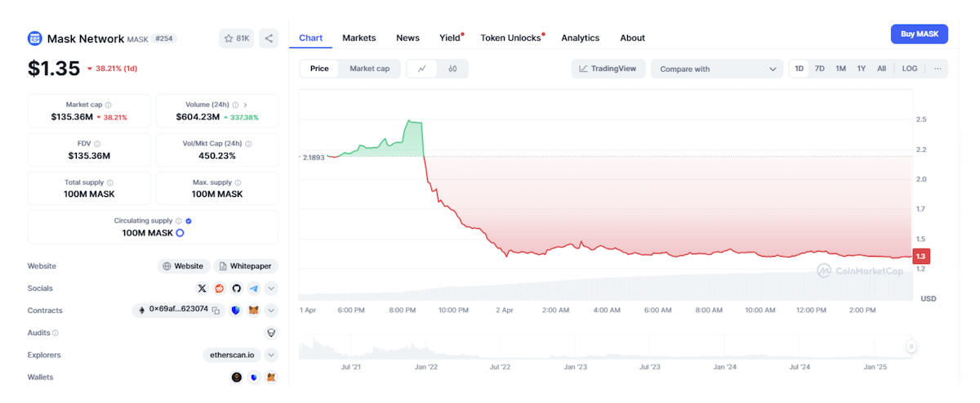
Task: Click the #254 rank badge
Action: [163, 38]
